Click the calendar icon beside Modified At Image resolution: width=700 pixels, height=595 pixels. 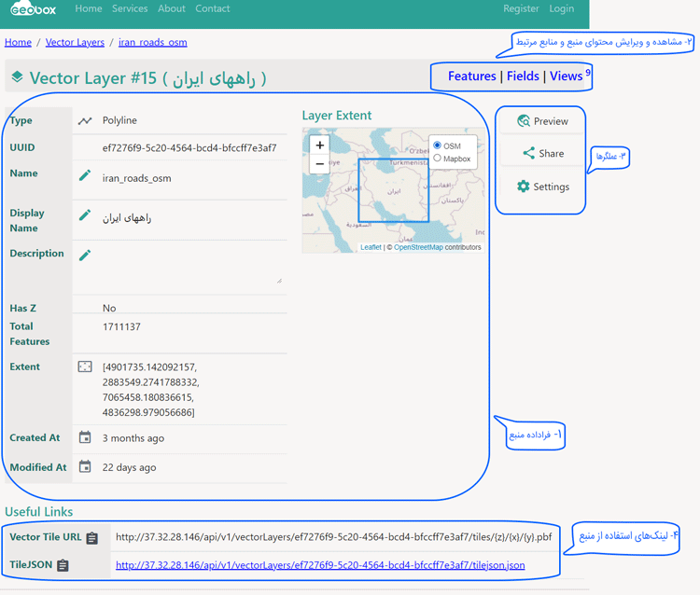pos(85,466)
